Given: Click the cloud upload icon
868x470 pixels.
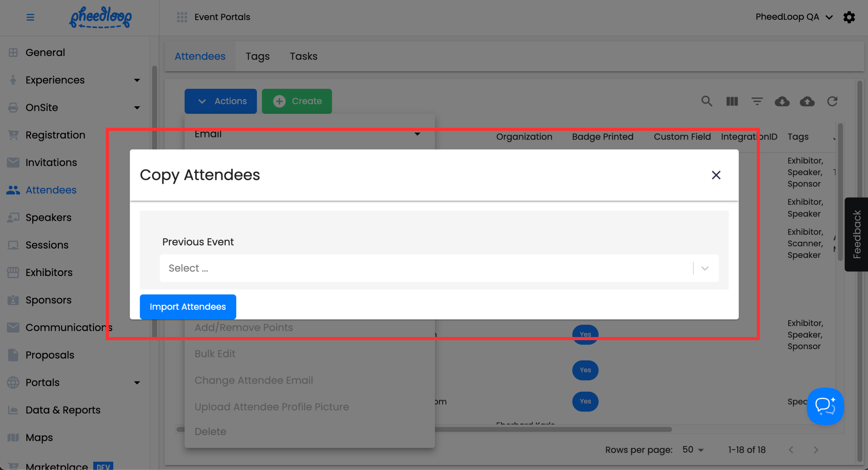Looking at the screenshot, I should [807, 101].
